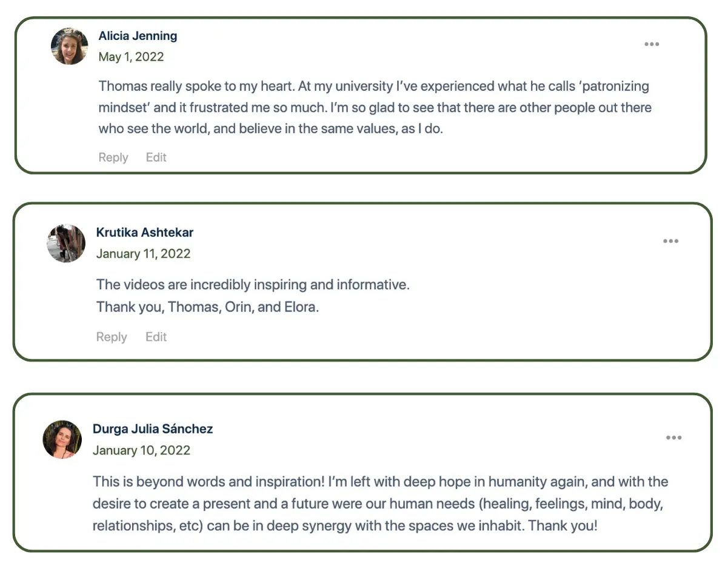Click the line thanking Thomas, Orin, and Elora
Image resolution: width=728 pixels, height=569 pixels.
(207, 307)
